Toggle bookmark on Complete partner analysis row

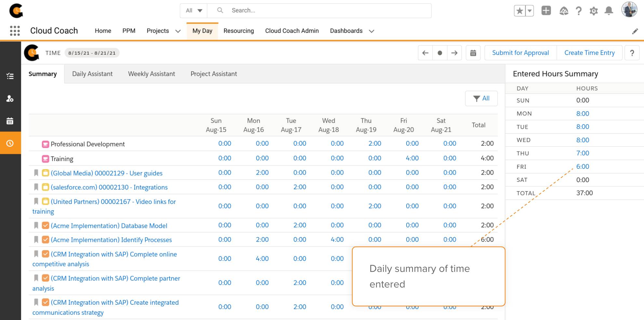(36, 278)
